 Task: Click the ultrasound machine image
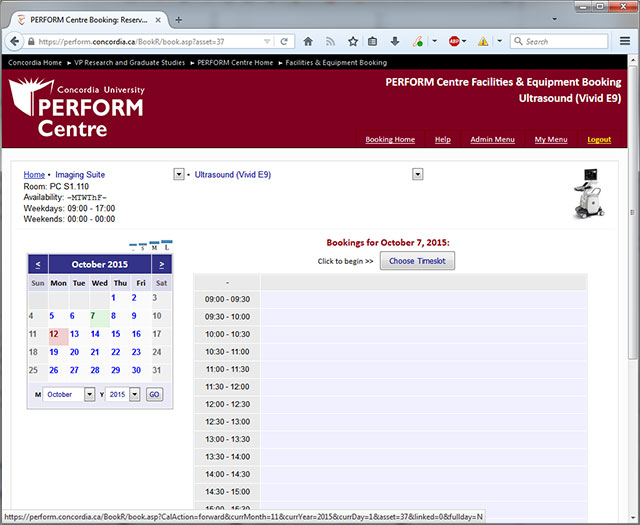pos(591,192)
